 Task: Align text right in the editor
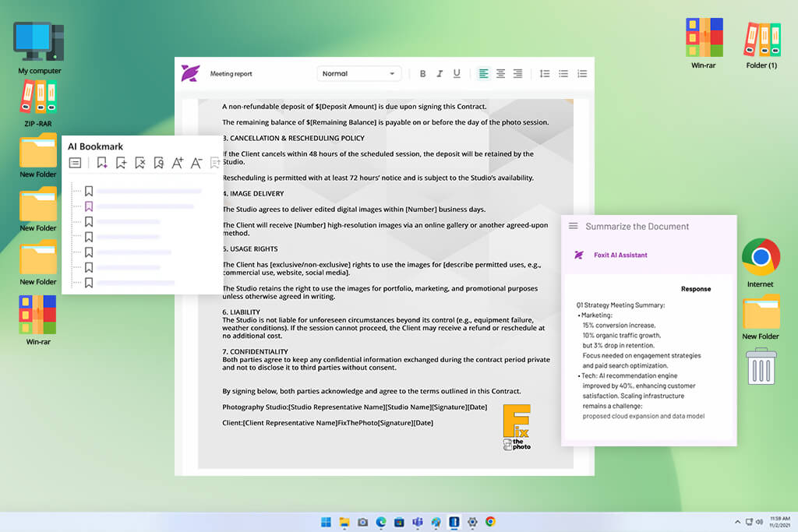coord(517,74)
